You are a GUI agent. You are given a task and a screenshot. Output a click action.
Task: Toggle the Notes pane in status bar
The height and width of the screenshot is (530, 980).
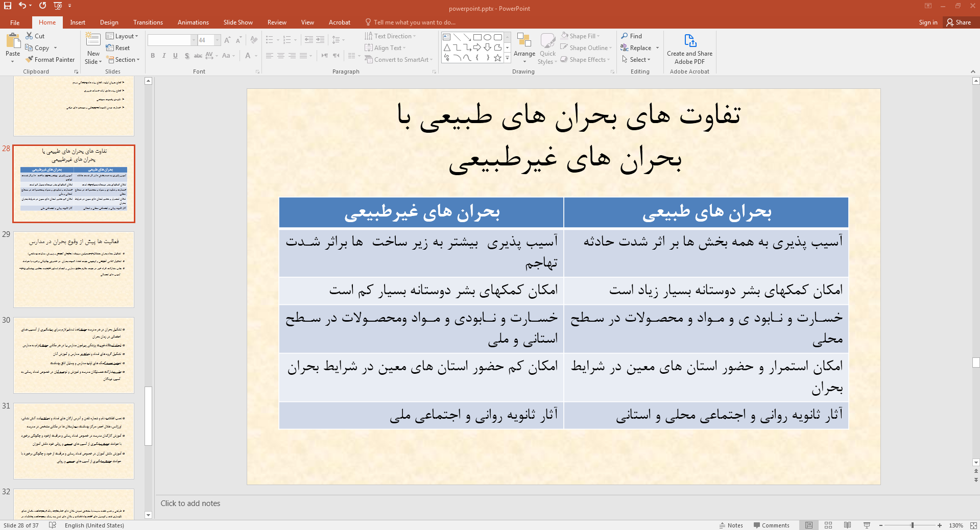tap(731, 525)
